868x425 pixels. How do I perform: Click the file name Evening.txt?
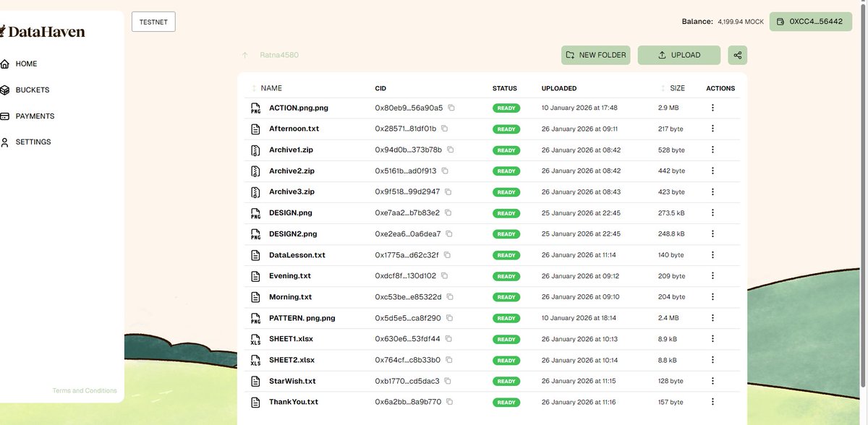tap(290, 276)
